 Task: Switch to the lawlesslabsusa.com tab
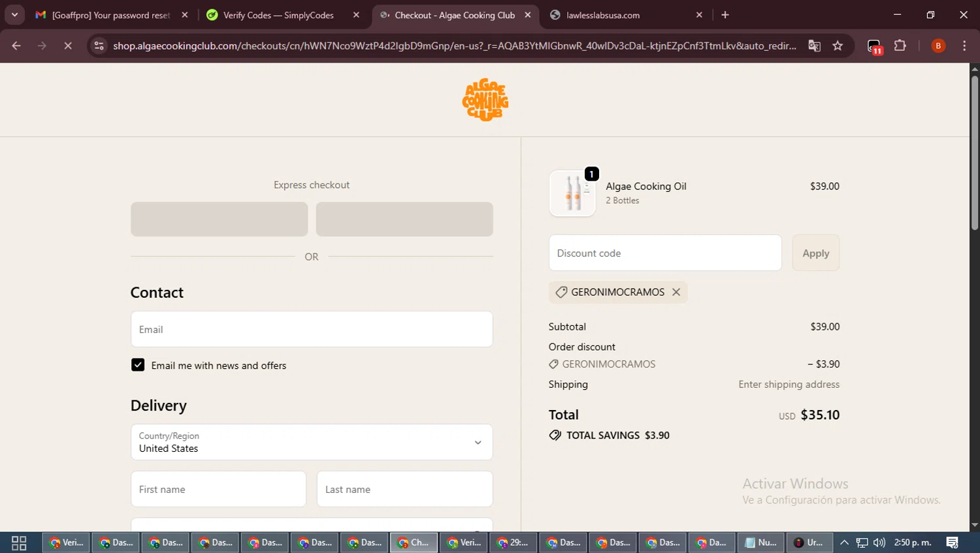602,15
